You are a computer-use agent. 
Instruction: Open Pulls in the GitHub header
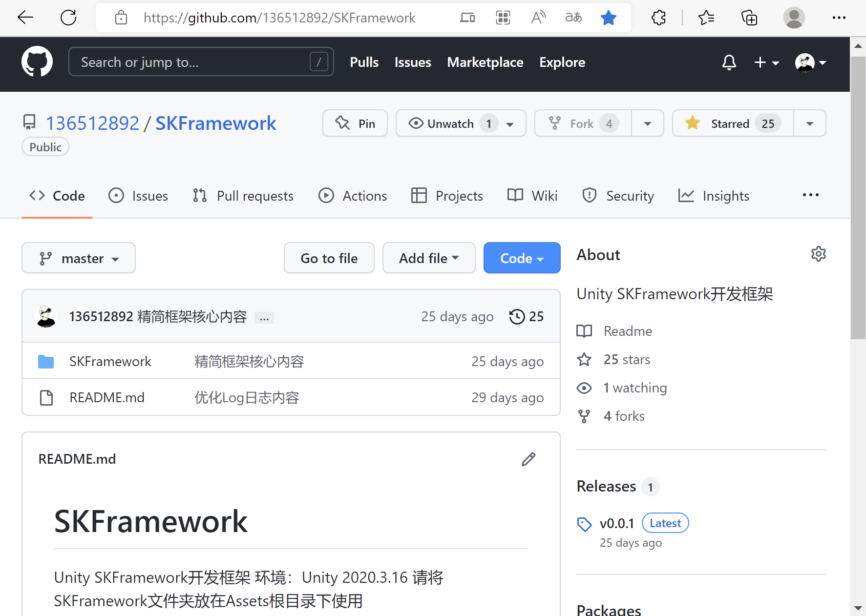click(x=364, y=62)
